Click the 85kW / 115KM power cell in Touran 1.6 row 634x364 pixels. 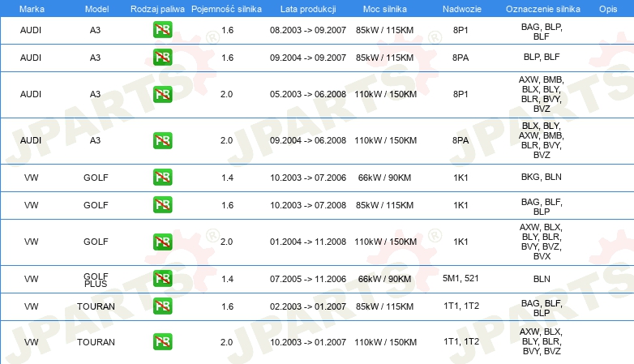tap(384, 306)
